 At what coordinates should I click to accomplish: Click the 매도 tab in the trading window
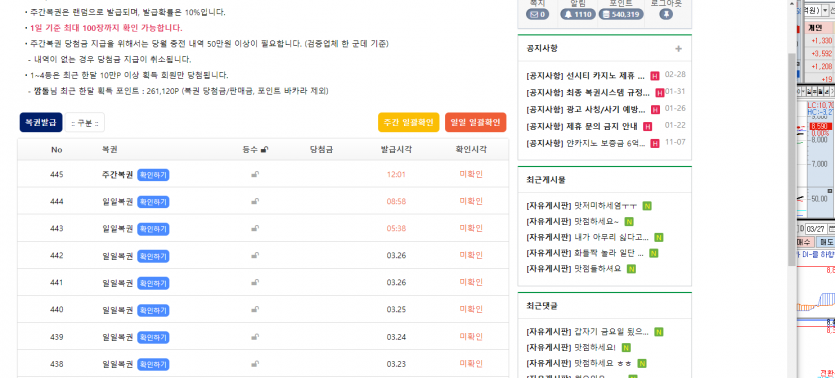(x=824, y=242)
